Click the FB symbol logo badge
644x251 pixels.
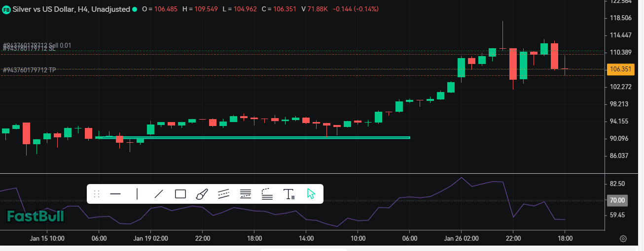(x=6, y=9)
